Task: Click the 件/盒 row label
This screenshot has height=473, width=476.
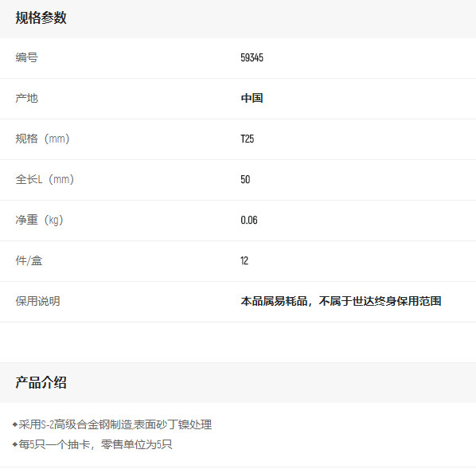Action: (29, 261)
